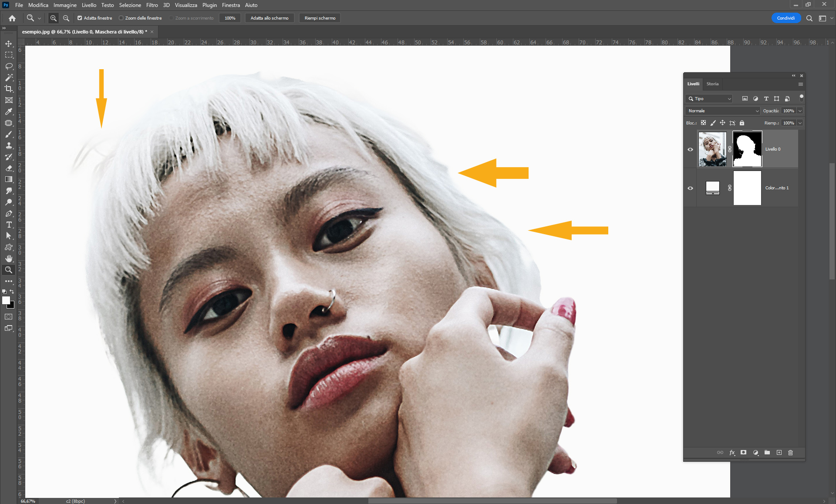This screenshot has width=836, height=504.
Task: Click the delete layer trash icon
Action: pos(791,453)
